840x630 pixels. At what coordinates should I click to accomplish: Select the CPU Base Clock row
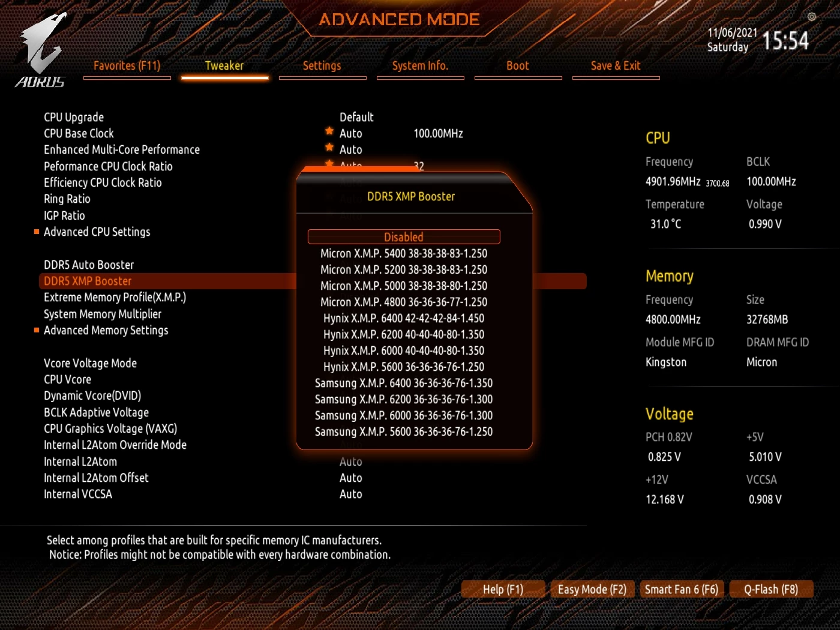point(79,133)
